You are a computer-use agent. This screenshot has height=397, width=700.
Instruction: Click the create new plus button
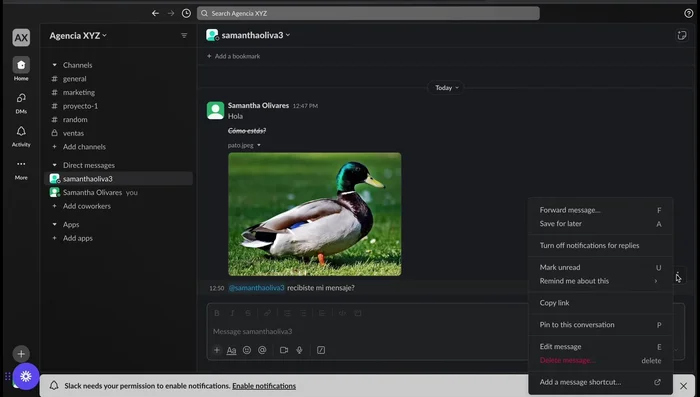pos(21,354)
